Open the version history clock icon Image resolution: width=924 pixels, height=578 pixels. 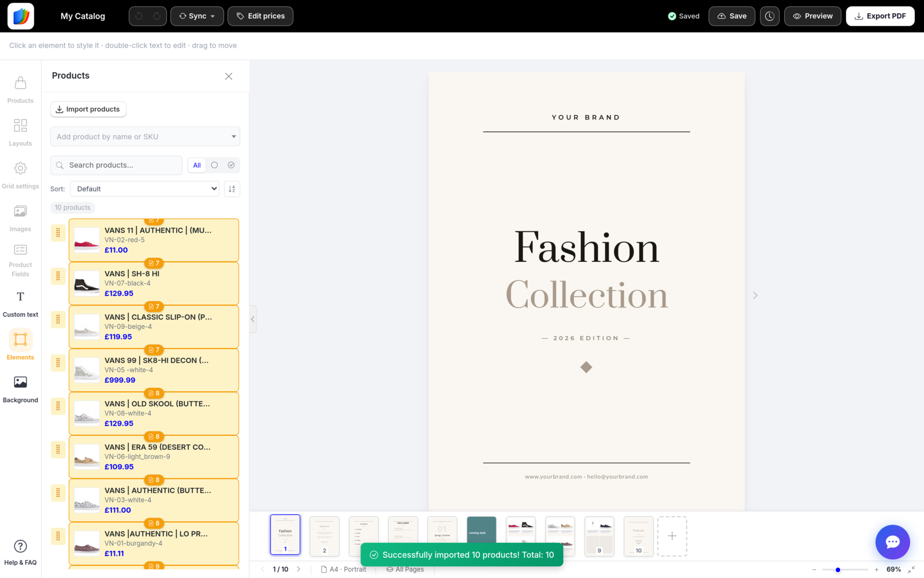click(x=770, y=16)
